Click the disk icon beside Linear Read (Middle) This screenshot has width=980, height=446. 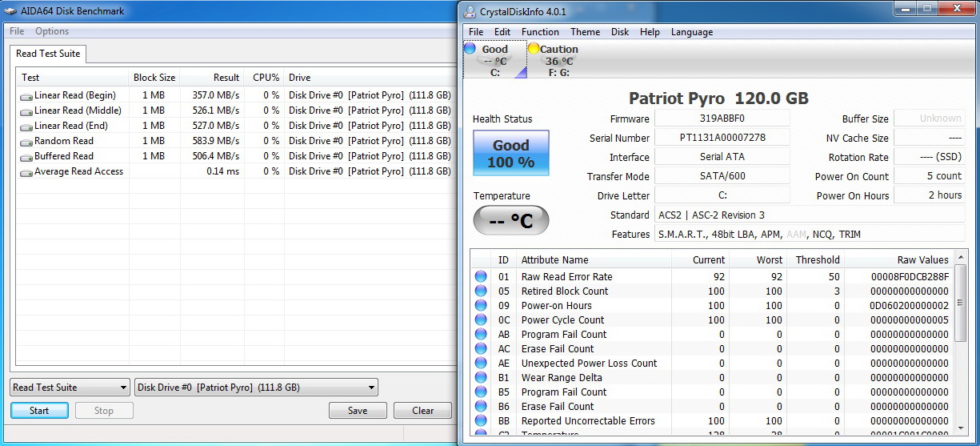pyautogui.click(x=26, y=111)
